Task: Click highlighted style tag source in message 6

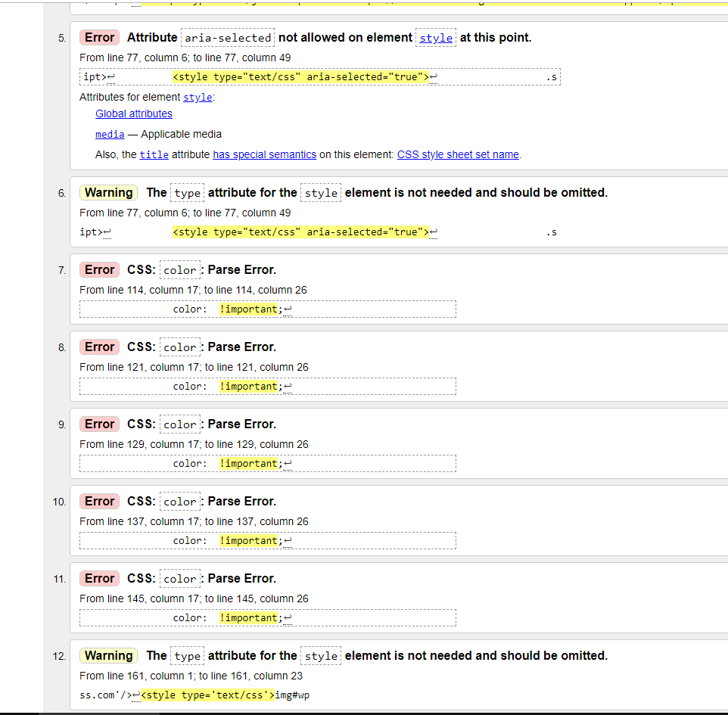Action: pyautogui.click(x=300, y=232)
